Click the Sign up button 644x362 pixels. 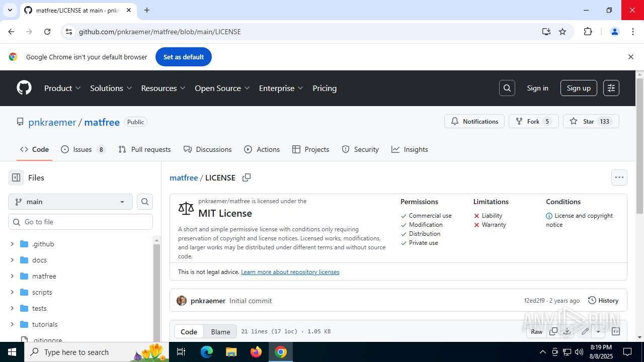tap(579, 88)
